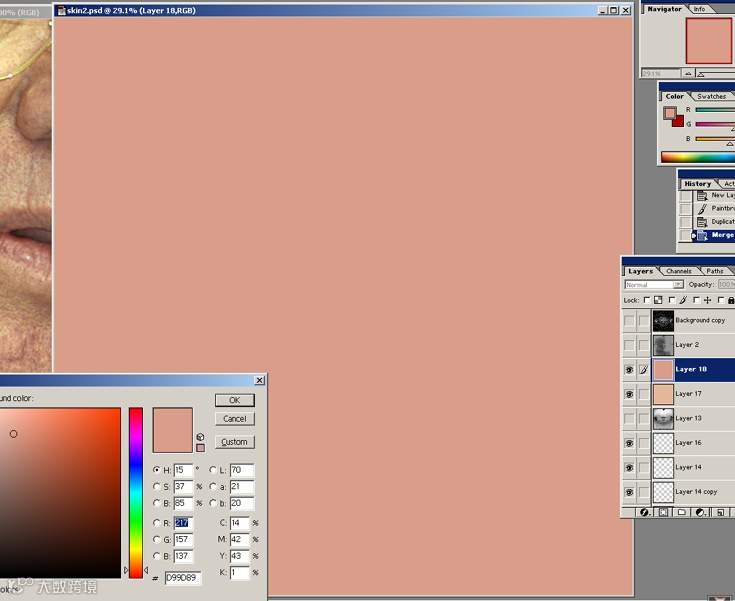Screen dimensions: 735x601
Task: Click the Duplicate history state icon
Action: pos(702,222)
